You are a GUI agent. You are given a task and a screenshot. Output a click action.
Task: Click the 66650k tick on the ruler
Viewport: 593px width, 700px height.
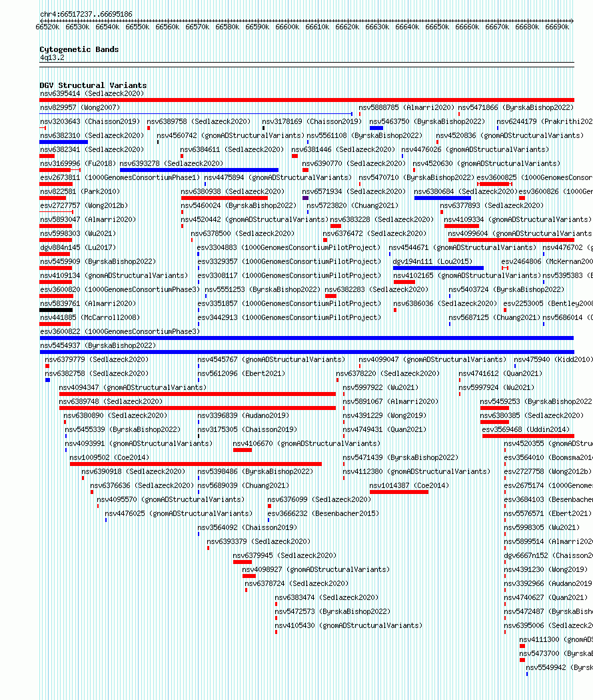click(x=437, y=27)
